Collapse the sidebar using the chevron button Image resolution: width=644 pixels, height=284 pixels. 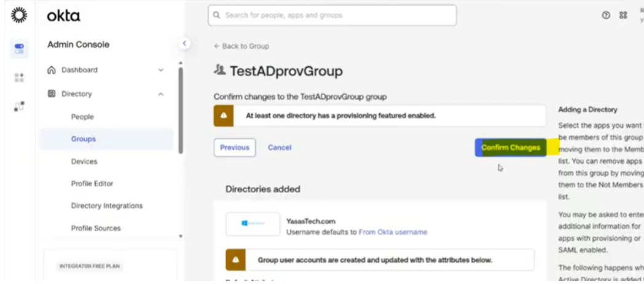(184, 44)
